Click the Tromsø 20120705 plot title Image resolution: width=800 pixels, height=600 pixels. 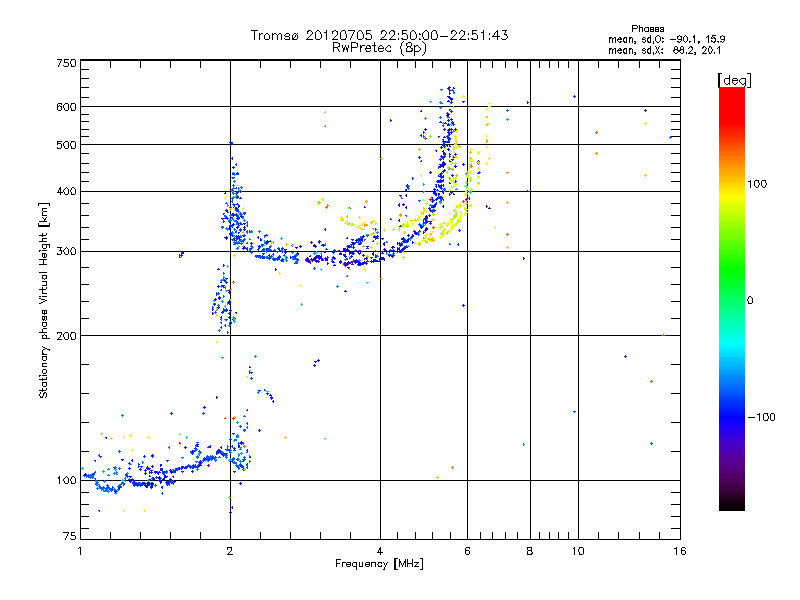pos(379,35)
